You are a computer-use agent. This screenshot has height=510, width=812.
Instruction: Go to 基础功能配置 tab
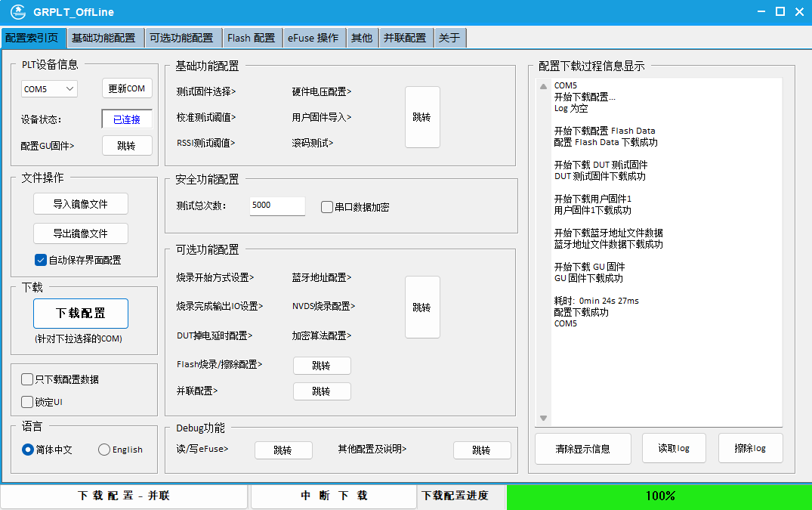(103, 38)
